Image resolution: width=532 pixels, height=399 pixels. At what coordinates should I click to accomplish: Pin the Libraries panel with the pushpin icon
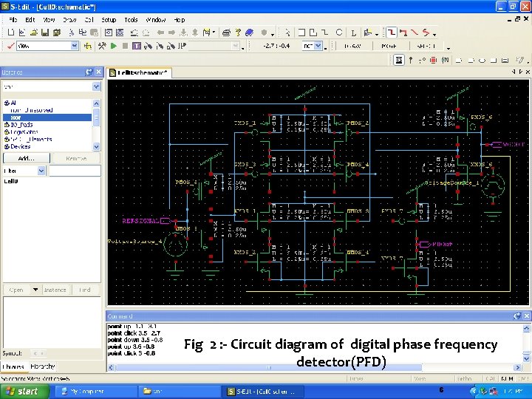89,72
